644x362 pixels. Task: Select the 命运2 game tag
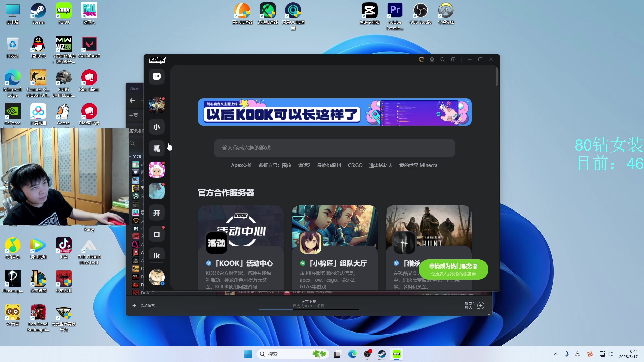[304, 165]
